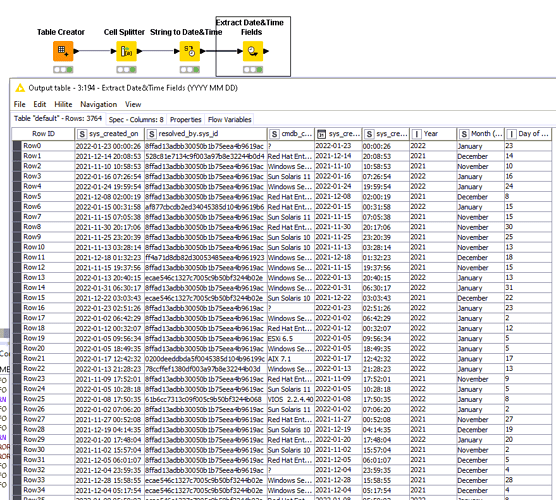
Task: Click sys_id cell starting ff4a71d8 in Row11
Action: (206, 257)
